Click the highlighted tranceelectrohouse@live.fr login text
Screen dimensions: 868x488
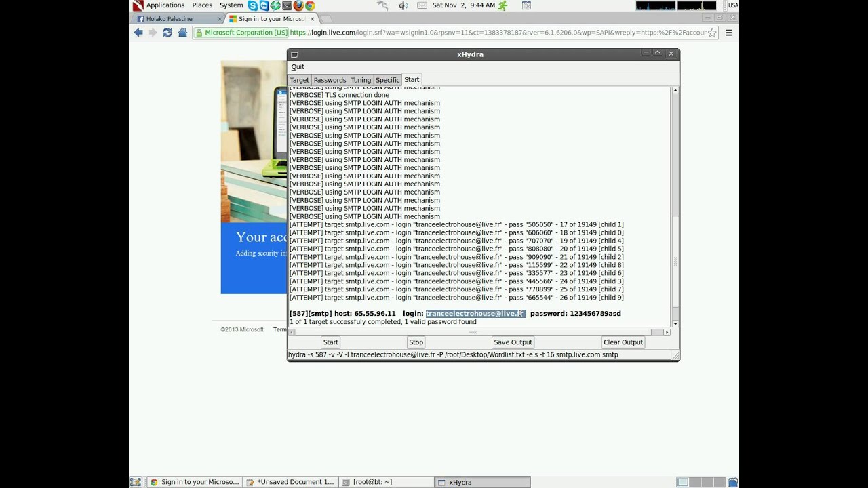tap(475, 314)
